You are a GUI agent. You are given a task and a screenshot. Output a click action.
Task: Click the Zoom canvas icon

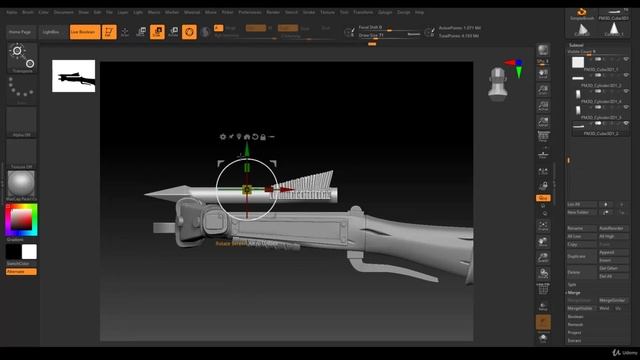543,90
